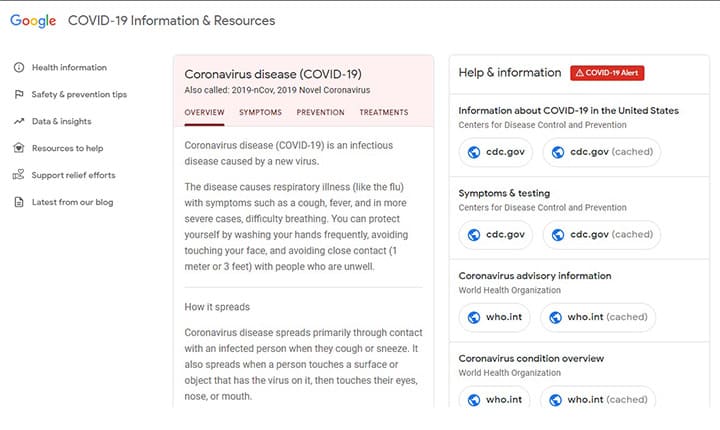Click the Support relief efforts icon
The image size is (720, 430).
19,175
